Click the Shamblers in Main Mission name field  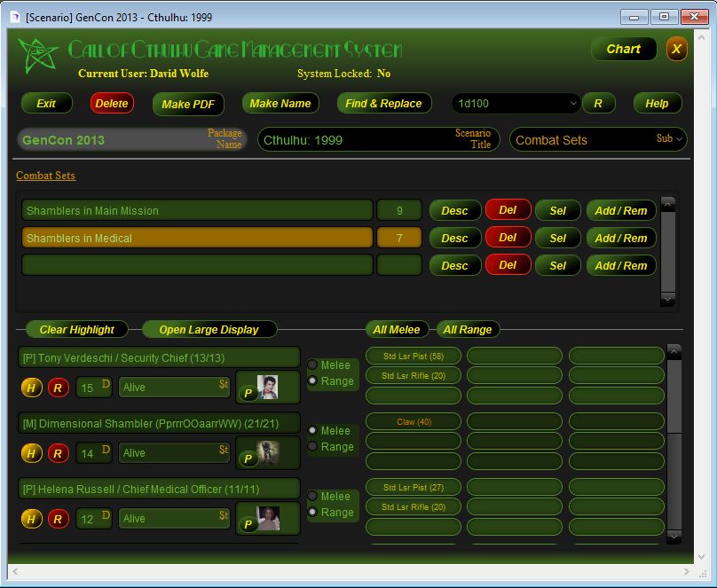click(197, 210)
